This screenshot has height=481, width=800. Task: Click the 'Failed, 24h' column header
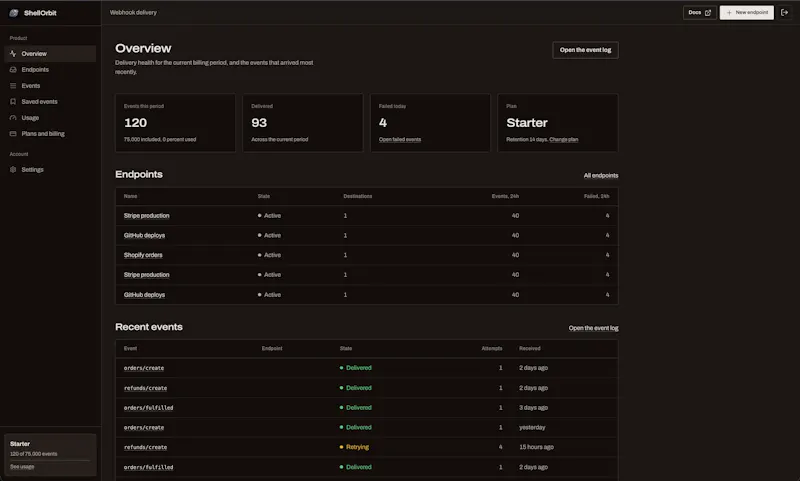(x=596, y=196)
